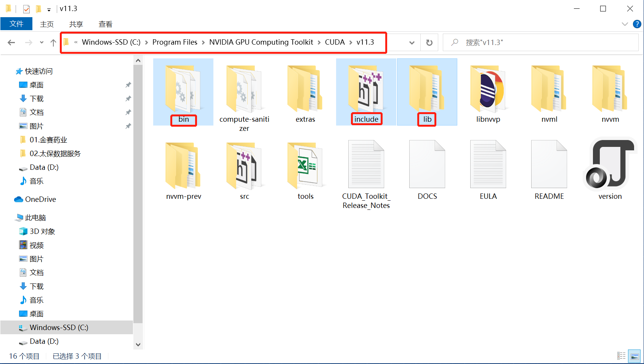Open the 文件 menu tab
Screen dimensions: 644x364
16,24
